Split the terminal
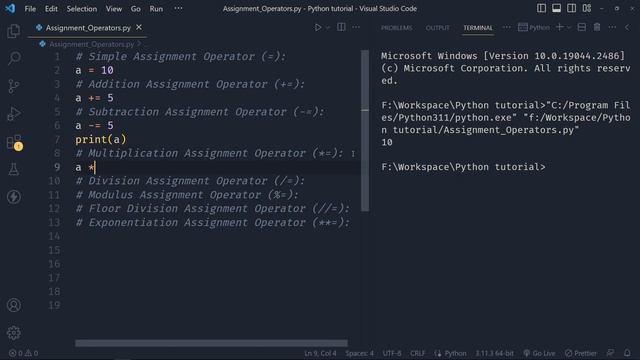Image resolution: width=640 pixels, height=360 pixels. tap(582, 27)
